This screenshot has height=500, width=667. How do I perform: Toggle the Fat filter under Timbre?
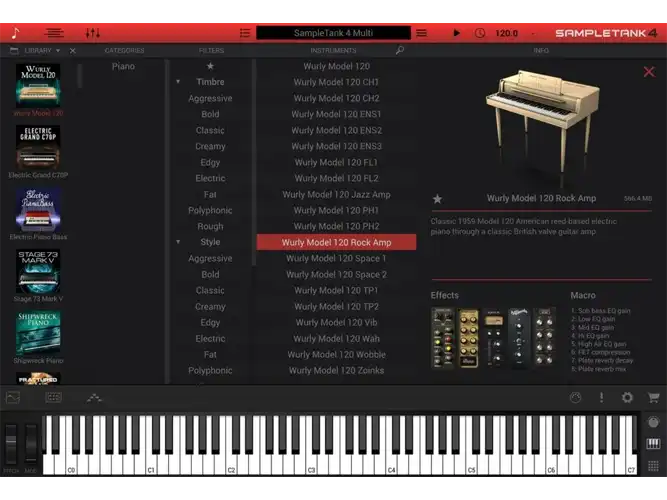point(210,194)
